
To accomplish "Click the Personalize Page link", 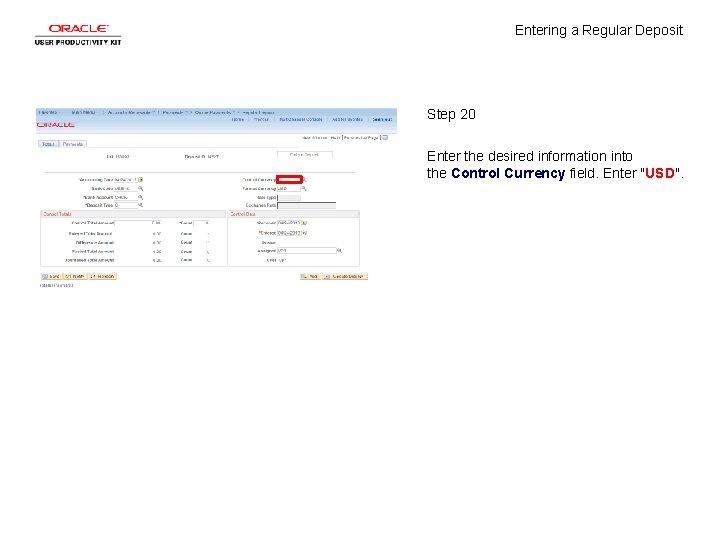I will coord(361,138).
